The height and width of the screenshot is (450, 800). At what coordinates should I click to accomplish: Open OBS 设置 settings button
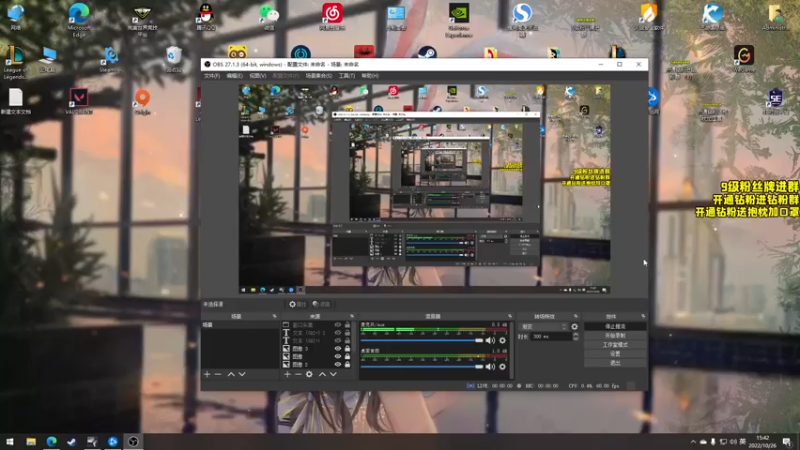coord(615,354)
